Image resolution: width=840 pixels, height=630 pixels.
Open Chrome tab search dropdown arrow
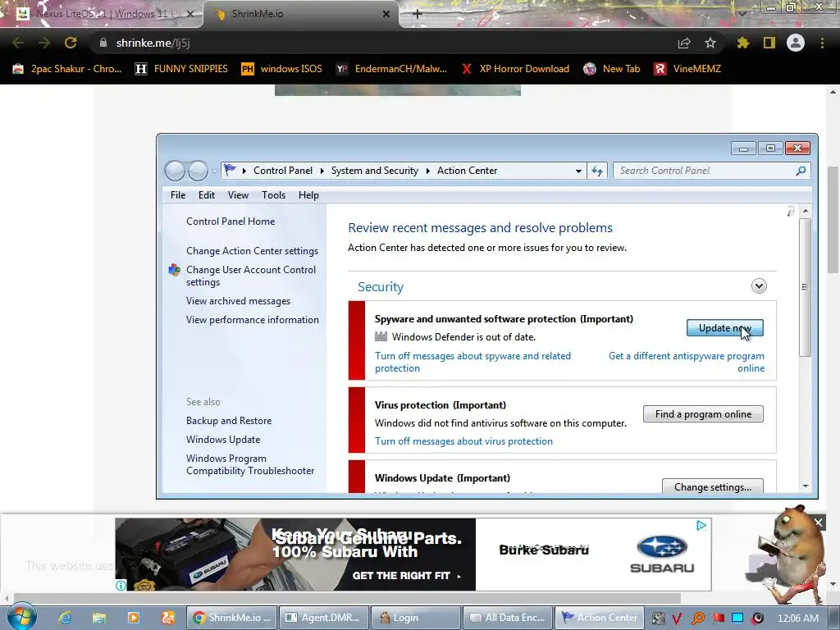pyautogui.click(x=742, y=13)
